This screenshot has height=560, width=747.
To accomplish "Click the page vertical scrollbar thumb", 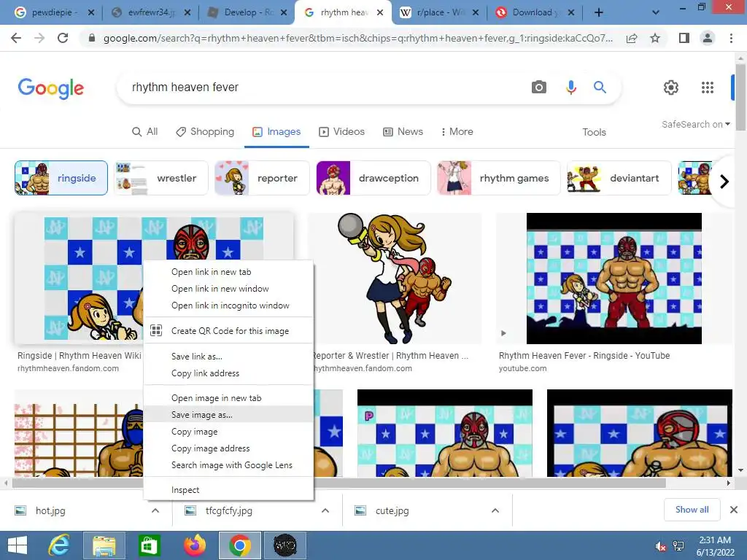I will (x=740, y=98).
